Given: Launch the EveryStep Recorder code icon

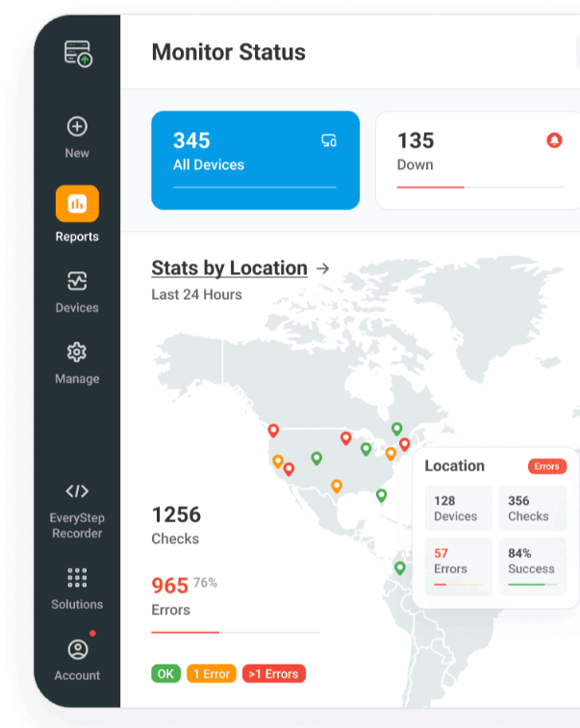Looking at the screenshot, I should (77, 491).
